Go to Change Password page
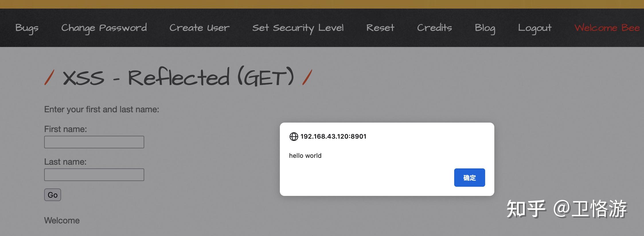The height and width of the screenshot is (236, 644). (x=104, y=28)
